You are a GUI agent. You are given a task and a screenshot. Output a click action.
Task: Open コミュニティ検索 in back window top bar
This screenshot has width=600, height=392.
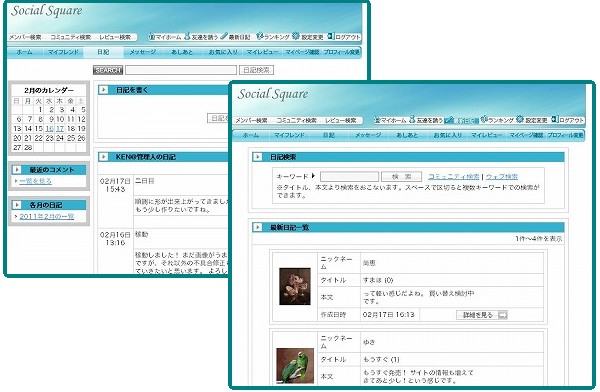pos(71,37)
